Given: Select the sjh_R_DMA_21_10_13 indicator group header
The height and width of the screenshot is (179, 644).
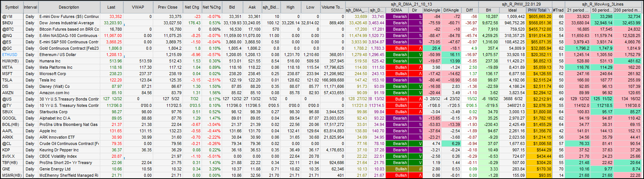Looking at the screenshot, I should click(411, 4).
